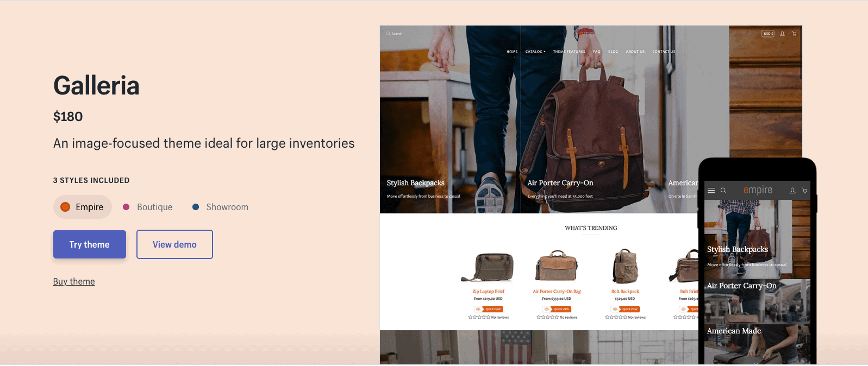The width and height of the screenshot is (868, 366).
Task: Select the Showroom style option
Action: 220,207
